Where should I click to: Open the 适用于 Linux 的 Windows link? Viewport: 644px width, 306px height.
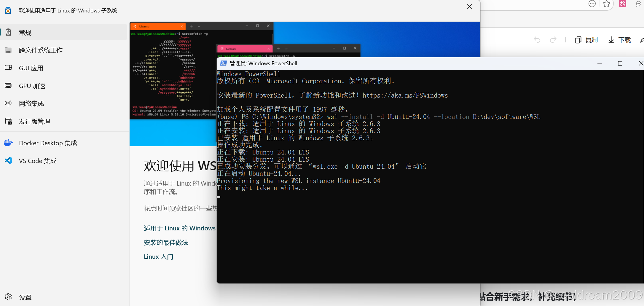(x=180, y=228)
